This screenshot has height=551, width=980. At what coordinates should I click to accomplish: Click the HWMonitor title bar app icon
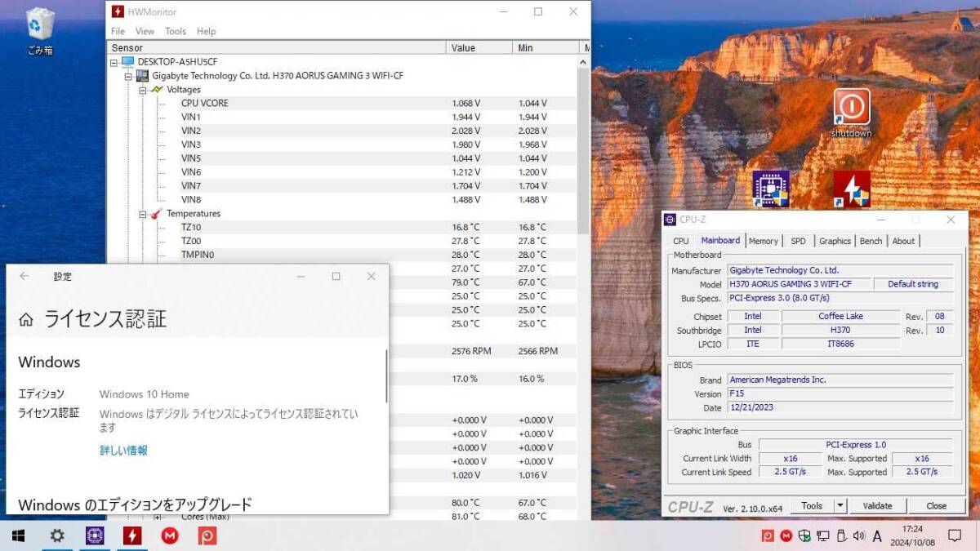(118, 11)
